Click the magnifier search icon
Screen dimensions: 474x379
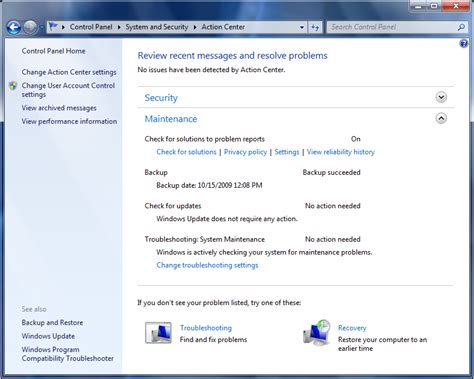click(461, 27)
